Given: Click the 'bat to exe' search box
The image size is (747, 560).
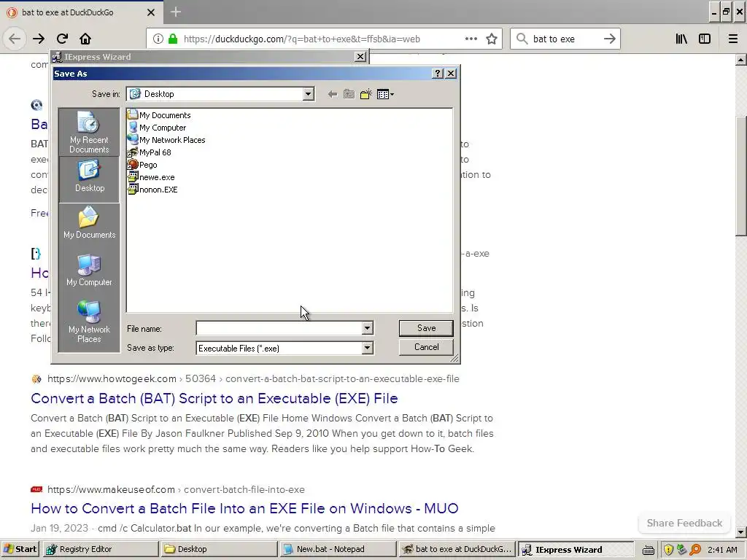Looking at the screenshot, I should [x=564, y=39].
